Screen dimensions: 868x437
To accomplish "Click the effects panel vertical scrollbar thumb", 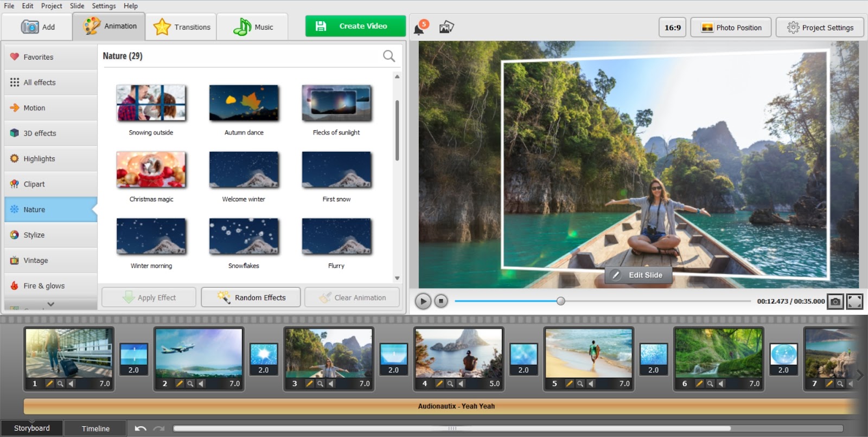I will 397,130.
